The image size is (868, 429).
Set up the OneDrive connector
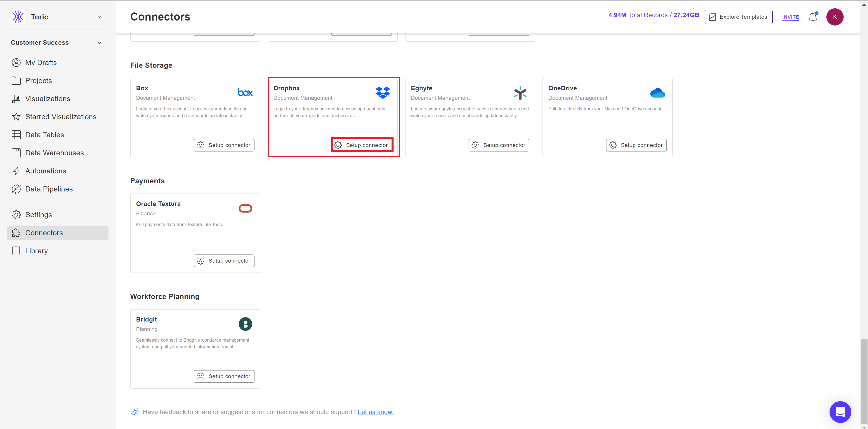[x=636, y=145]
